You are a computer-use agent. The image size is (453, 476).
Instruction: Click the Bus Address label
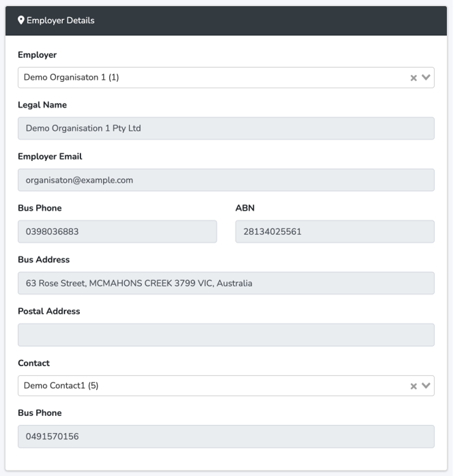[44, 260]
